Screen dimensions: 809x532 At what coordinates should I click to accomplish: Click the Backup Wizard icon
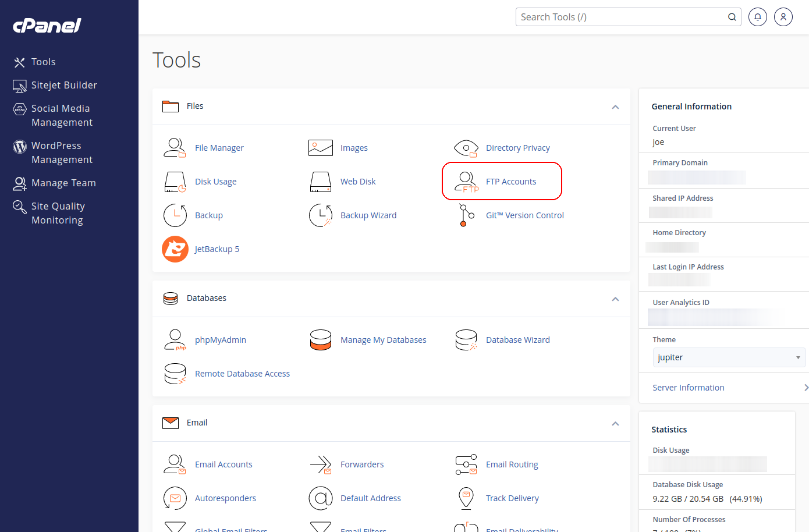[x=320, y=215]
